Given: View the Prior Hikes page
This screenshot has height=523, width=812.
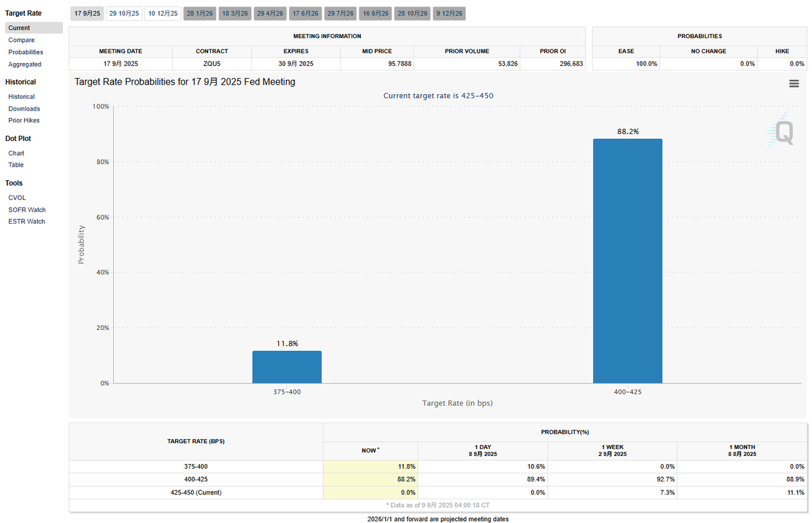Looking at the screenshot, I should (24, 120).
